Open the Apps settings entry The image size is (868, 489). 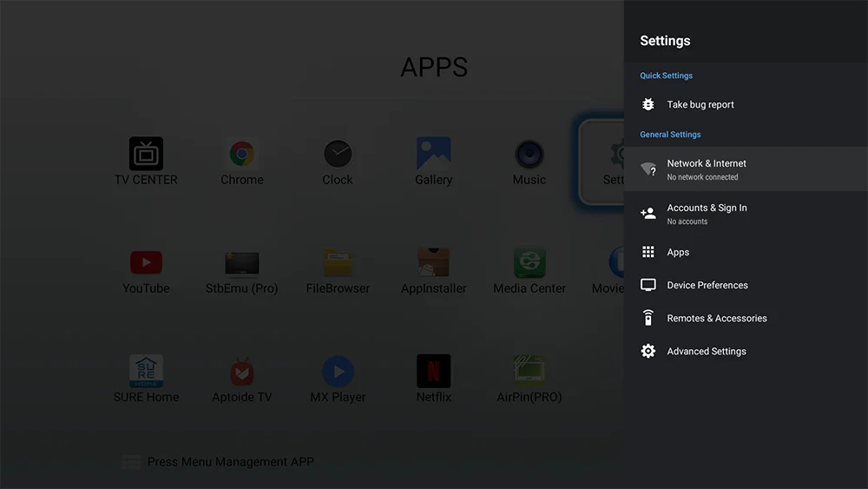pyautogui.click(x=746, y=252)
